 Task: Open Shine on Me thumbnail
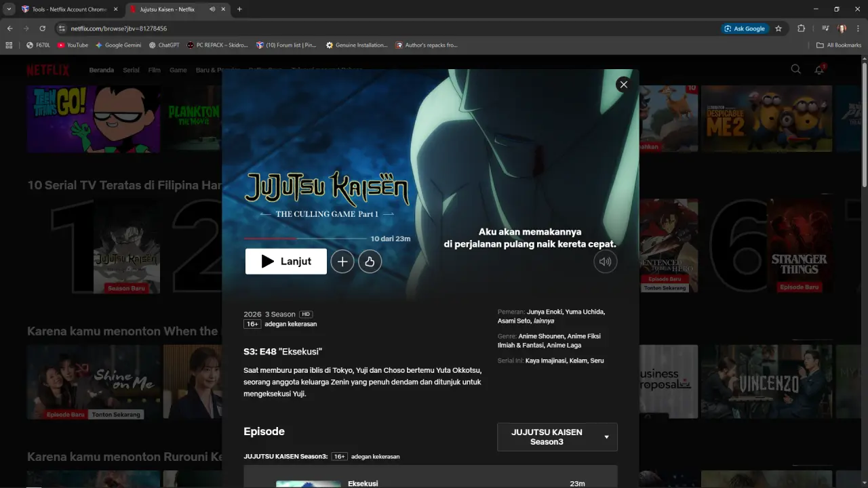[94, 382]
